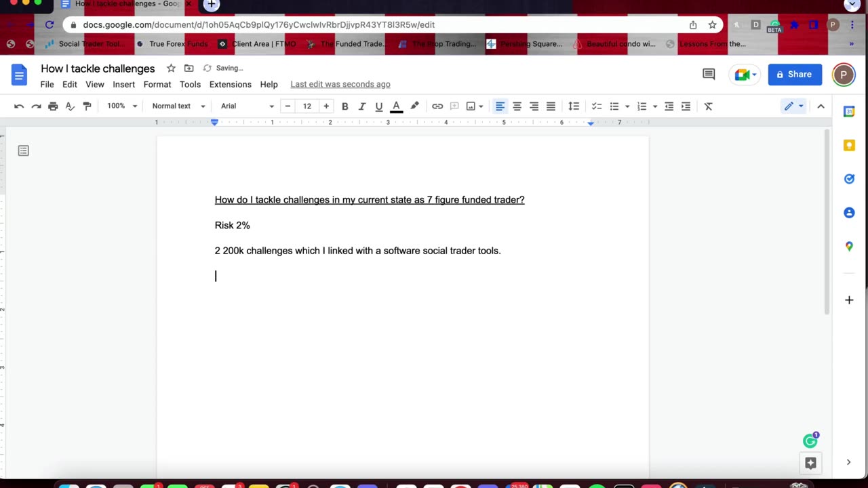Image resolution: width=868 pixels, height=488 pixels.
Task: Click the Print icon
Action: pos(53,106)
